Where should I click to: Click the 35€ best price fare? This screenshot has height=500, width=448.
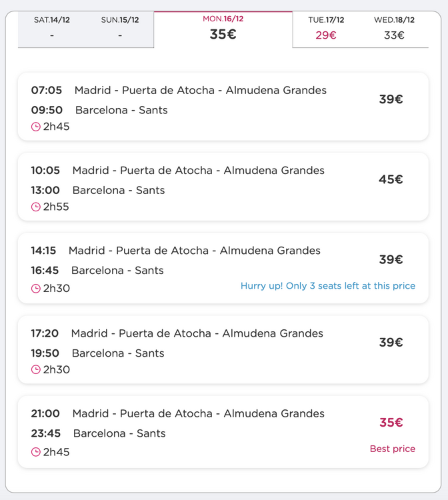click(391, 423)
